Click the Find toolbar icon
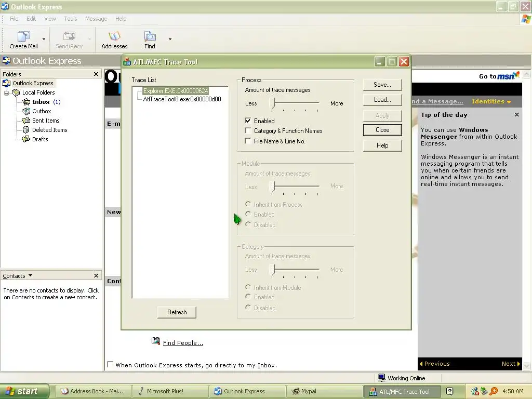The width and height of the screenshot is (532, 399). pyautogui.click(x=150, y=36)
